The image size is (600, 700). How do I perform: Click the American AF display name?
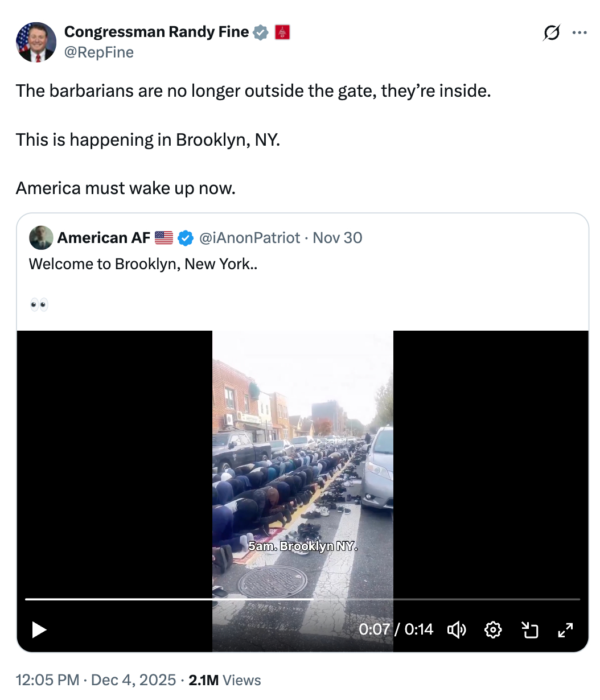pyautogui.click(x=104, y=238)
